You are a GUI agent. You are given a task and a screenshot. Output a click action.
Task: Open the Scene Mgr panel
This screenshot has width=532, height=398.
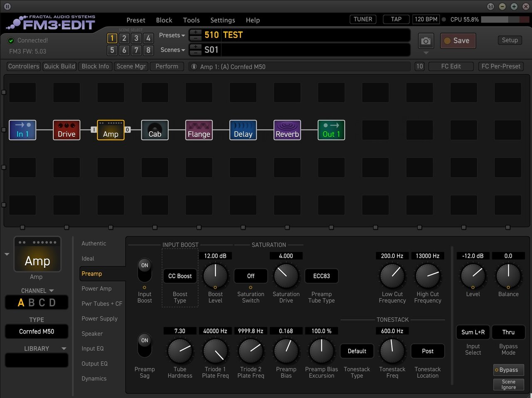tap(131, 67)
